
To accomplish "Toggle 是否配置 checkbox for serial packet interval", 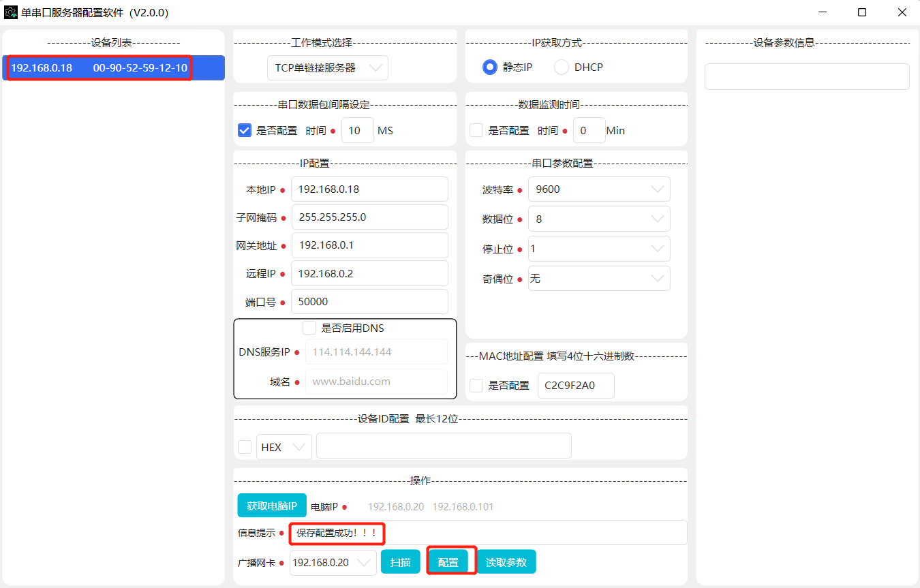I will [x=245, y=130].
